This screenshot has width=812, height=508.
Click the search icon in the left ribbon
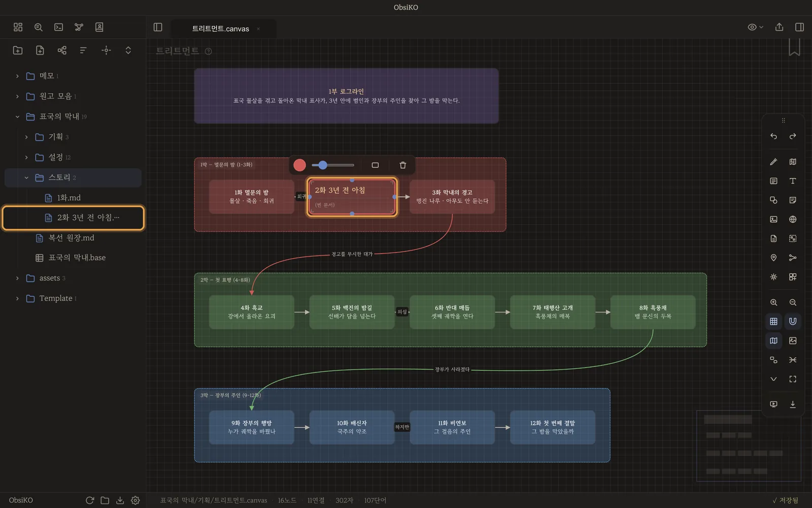(38, 27)
